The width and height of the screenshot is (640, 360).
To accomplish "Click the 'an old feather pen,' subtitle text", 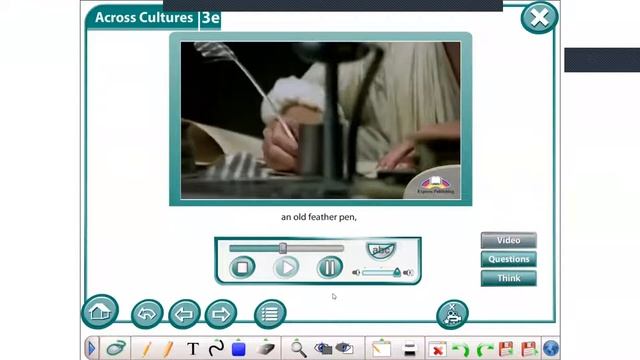I will (x=319, y=218).
